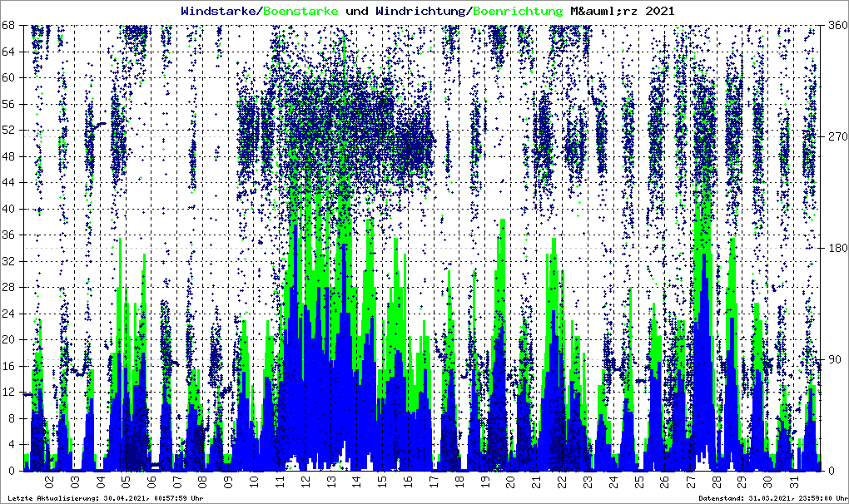This screenshot has width=849, height=504.
Task: Click day "27" on the bottom date axis
Action: pyautogui.click(x=690, y=481)
